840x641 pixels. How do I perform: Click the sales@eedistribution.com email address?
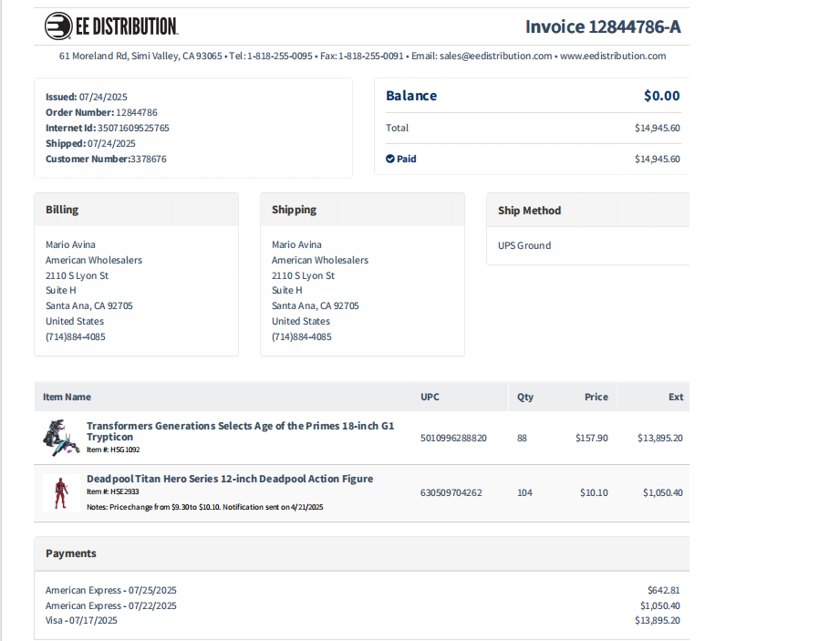(x=495, y=56)
